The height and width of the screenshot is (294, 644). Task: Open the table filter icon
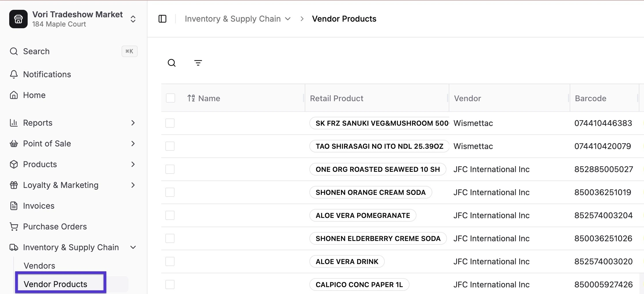coord(198,63)
